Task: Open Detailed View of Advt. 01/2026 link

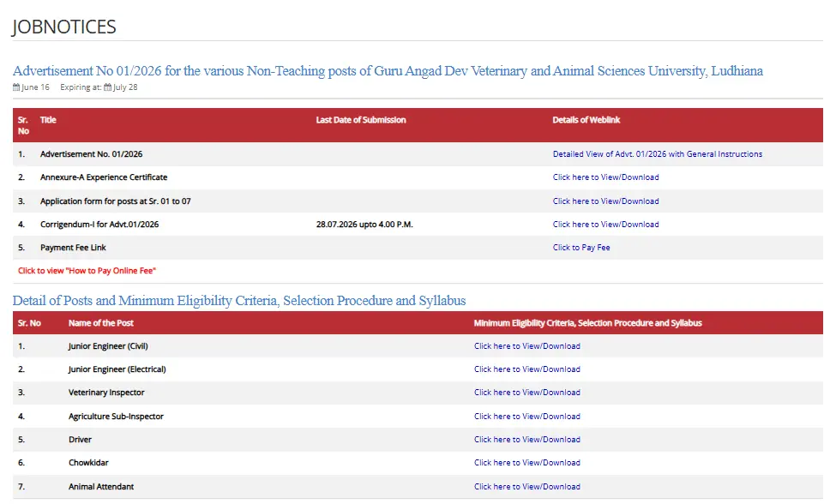Action: click(658, 154)
